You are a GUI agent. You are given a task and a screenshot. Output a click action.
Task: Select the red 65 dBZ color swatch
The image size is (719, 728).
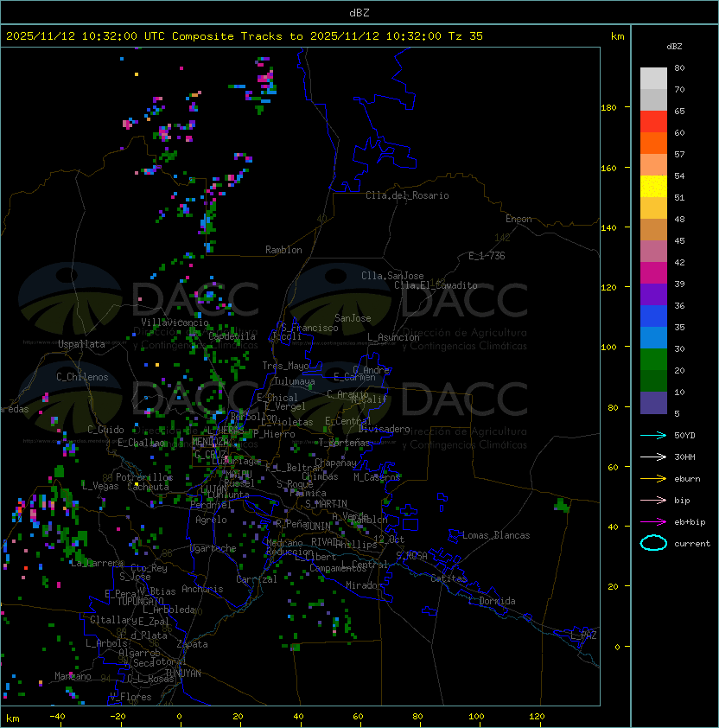point(653,121)
